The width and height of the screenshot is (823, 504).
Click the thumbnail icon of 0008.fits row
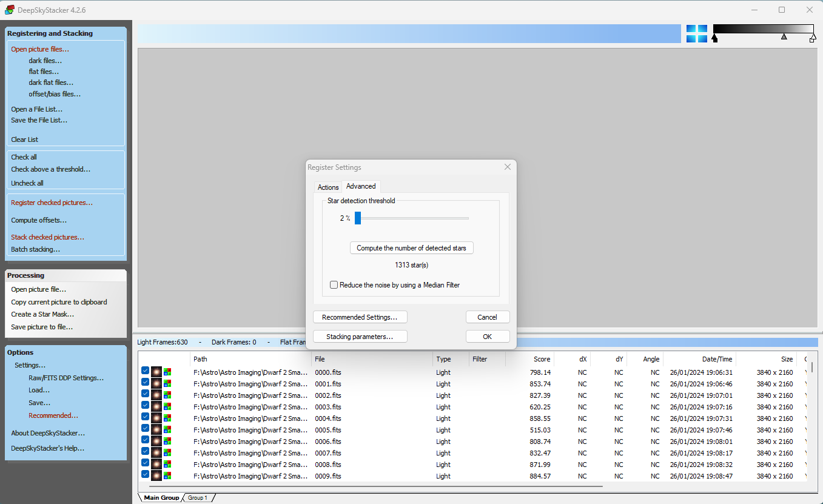(x=156, y=464)
